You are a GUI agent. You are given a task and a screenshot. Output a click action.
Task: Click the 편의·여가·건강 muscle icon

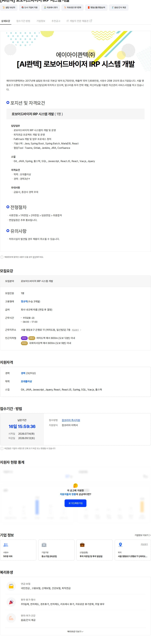coord(11,618)
